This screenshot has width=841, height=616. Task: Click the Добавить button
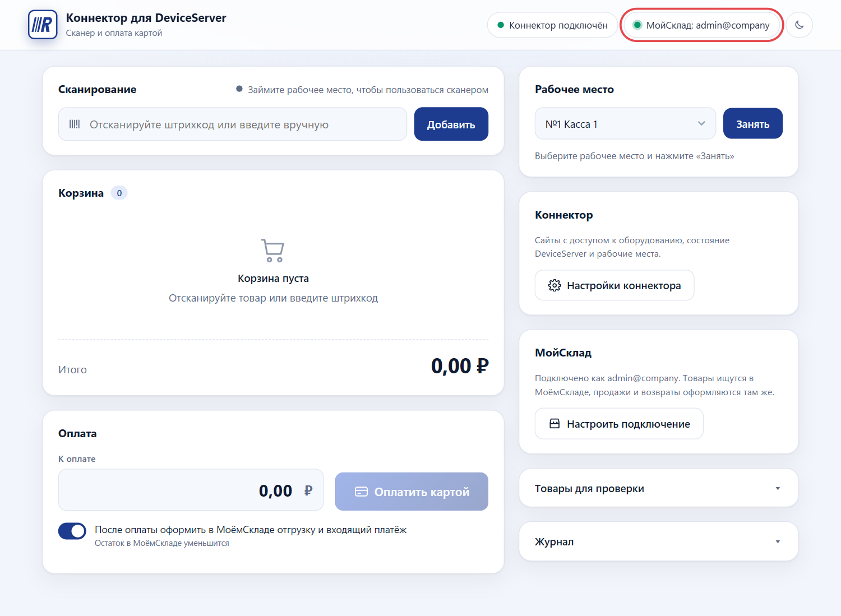[451, 124]
